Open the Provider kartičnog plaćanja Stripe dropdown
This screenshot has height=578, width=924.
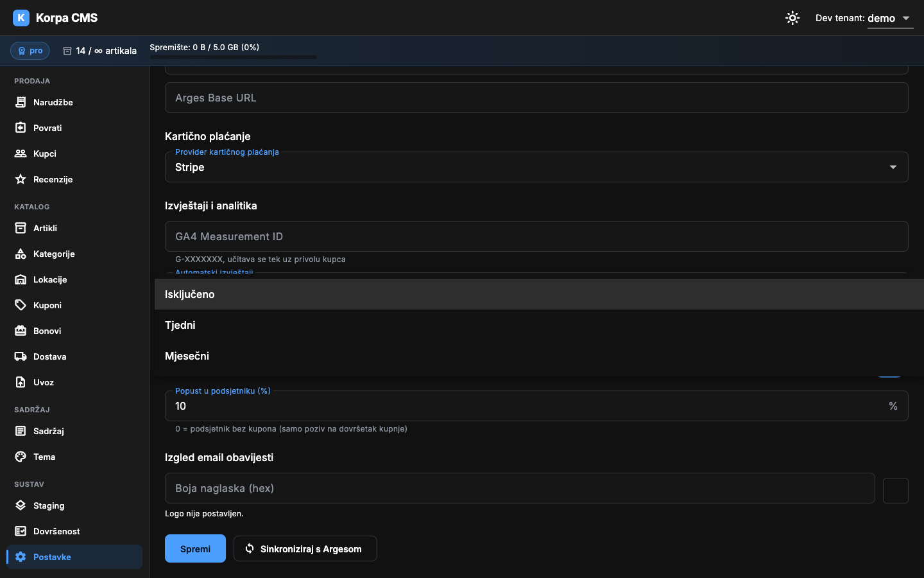[x=536, y=167]
